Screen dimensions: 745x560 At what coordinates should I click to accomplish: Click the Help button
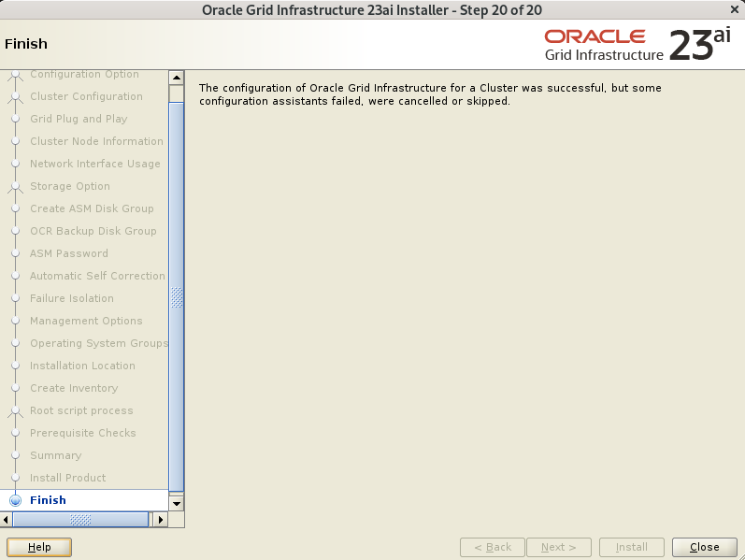pos(39,547)
